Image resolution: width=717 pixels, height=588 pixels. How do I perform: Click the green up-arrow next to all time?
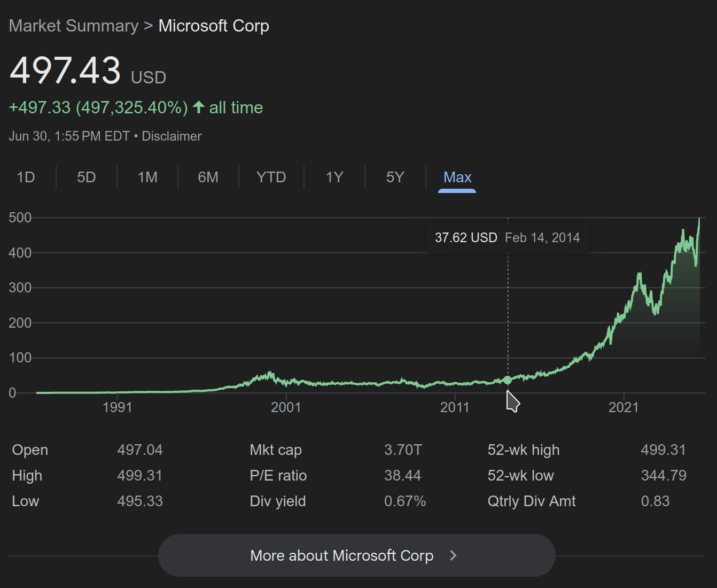pyautogui.click(x=199, y=107)
